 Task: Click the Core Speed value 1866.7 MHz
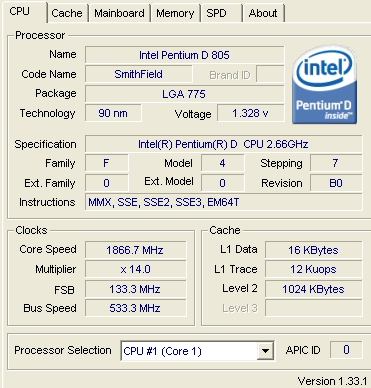(x=135, y=250)
